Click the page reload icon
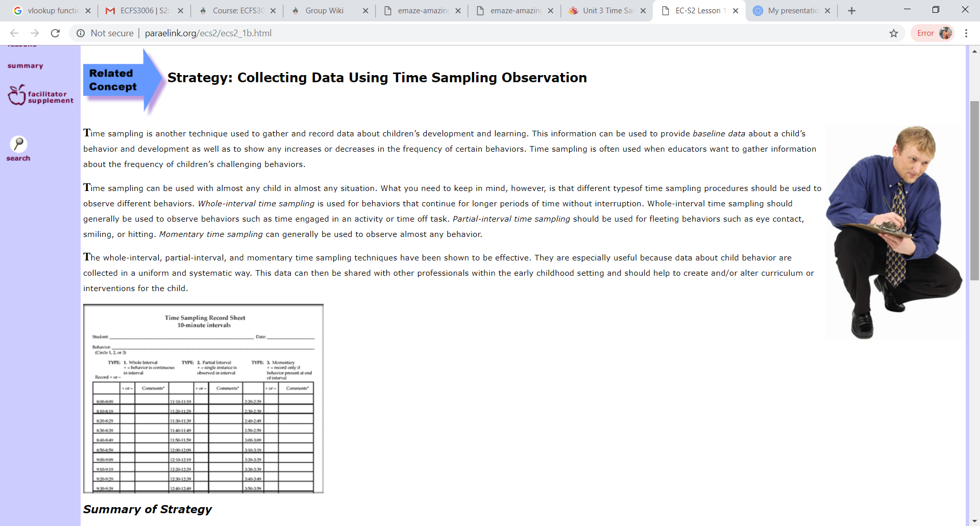 click(x=55, y=33)
